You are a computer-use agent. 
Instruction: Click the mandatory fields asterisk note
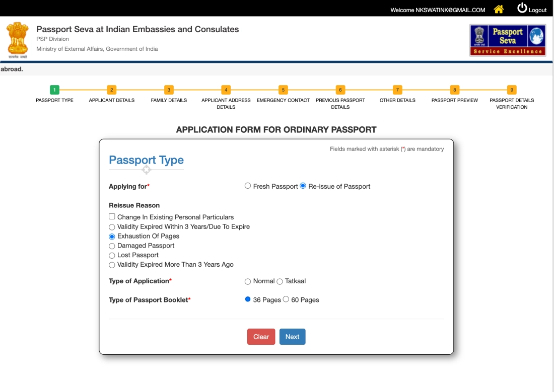[x=387, y=149]
